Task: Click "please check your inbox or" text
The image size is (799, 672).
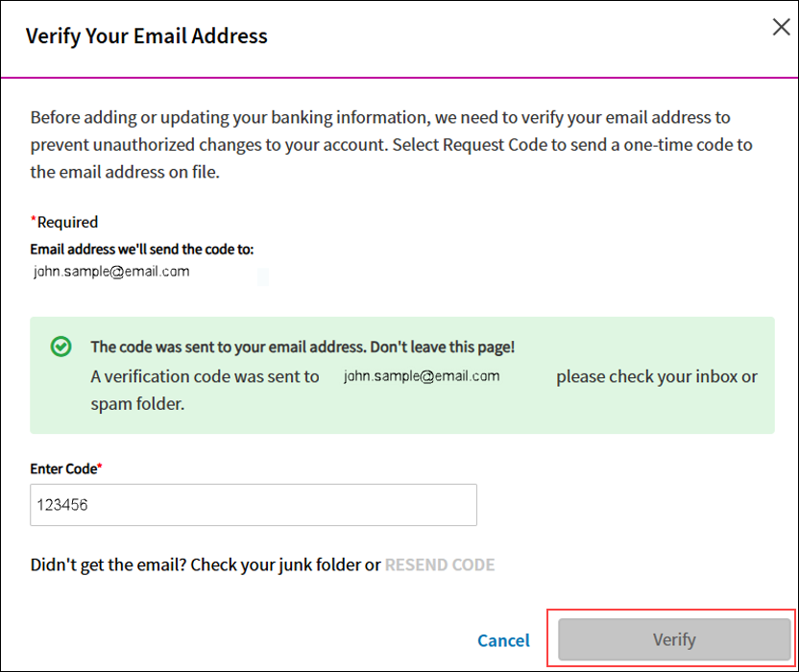Action: point(657,377)
